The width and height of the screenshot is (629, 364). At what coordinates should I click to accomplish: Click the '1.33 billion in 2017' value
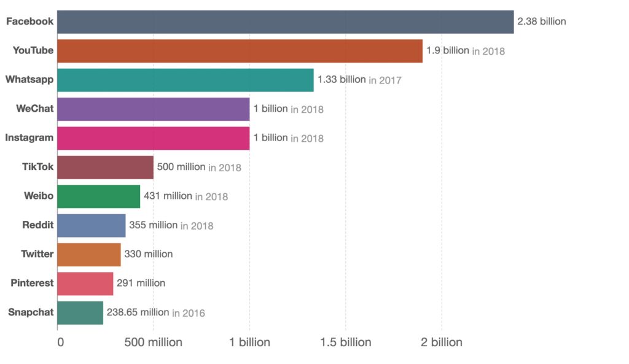(x=359, y=80)
